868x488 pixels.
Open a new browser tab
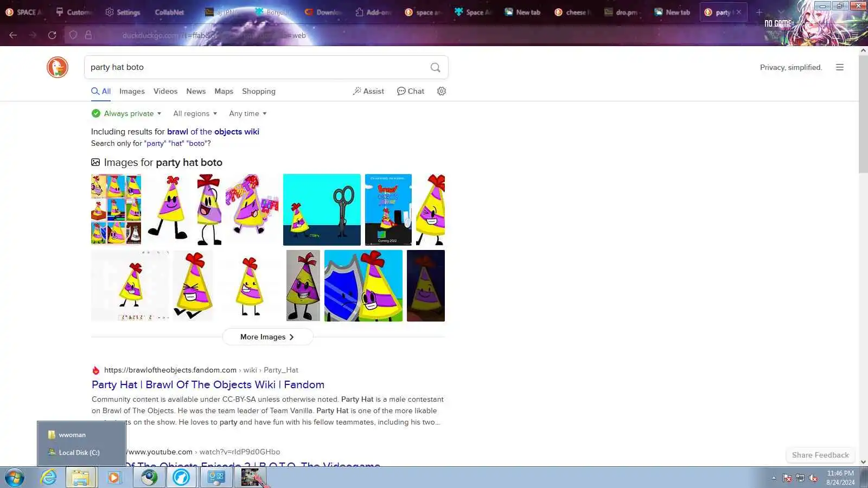click(x=759, y=12)
